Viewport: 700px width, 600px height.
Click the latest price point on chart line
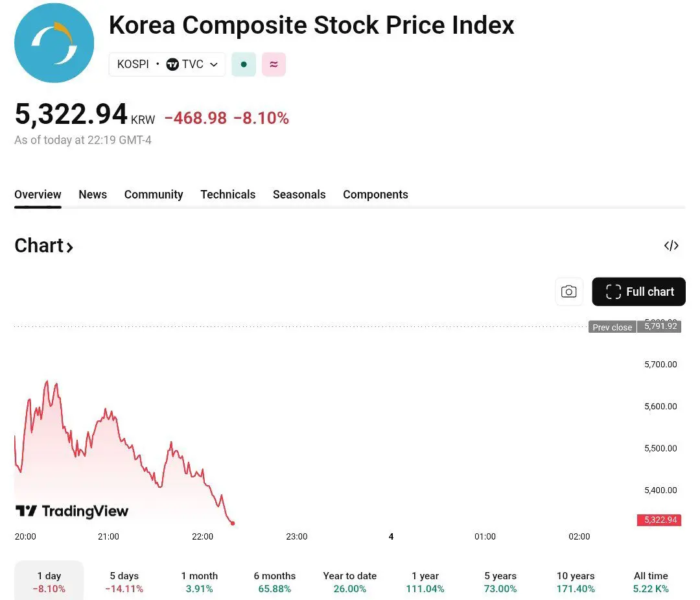point(233,523)
